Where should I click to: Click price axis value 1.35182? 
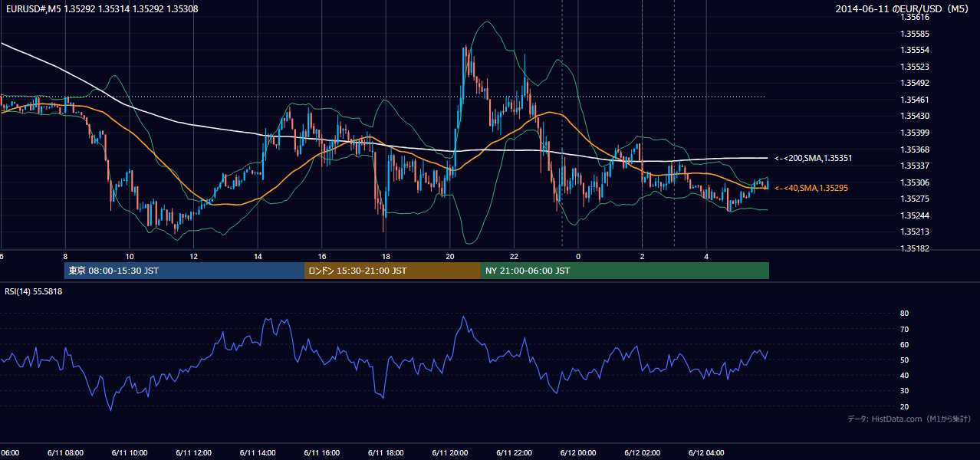[x=916, y=249]
